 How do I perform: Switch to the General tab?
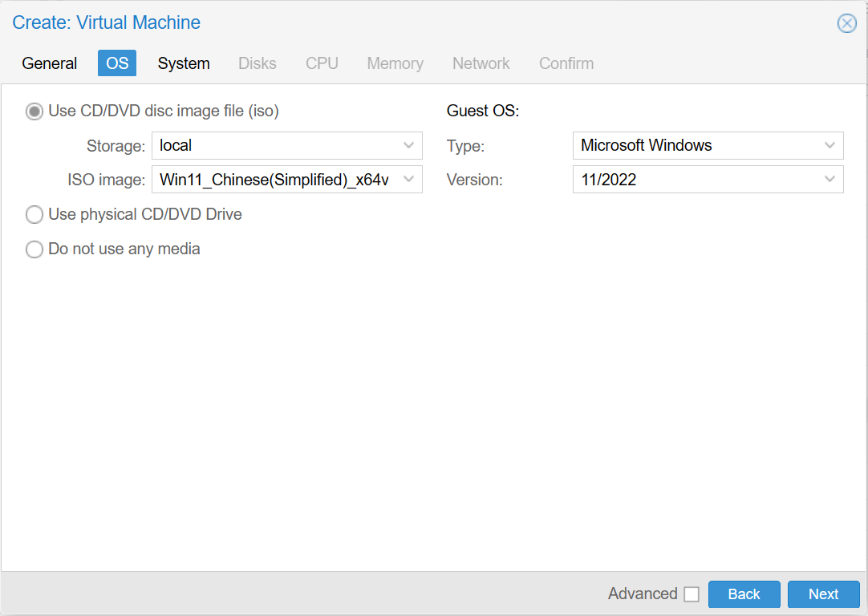coord(49,63)
